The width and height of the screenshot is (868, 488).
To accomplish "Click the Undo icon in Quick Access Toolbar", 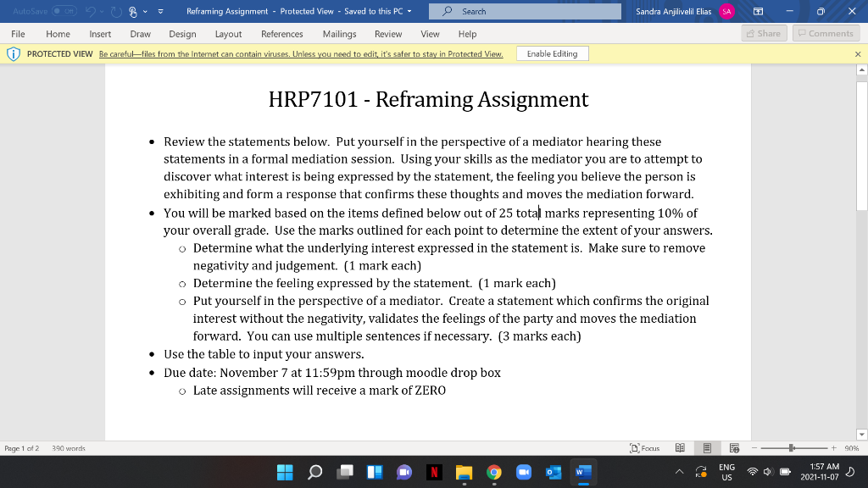I will coord(91,12).
